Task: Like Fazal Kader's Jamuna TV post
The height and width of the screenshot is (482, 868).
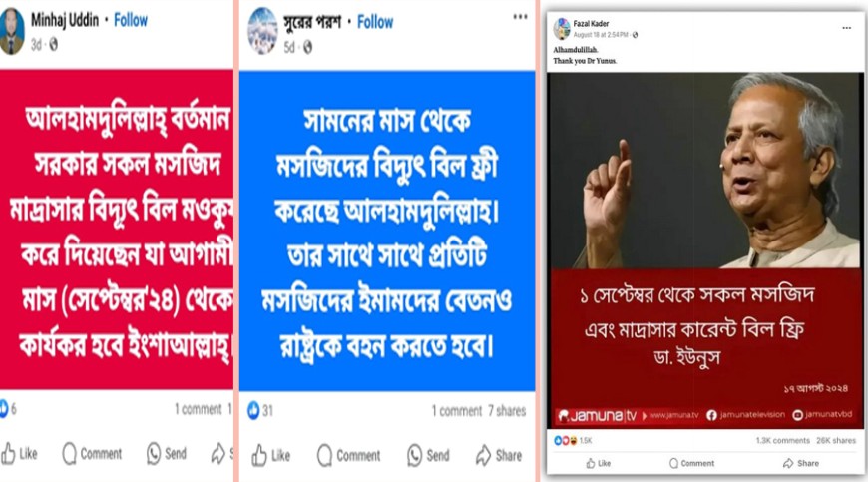Action: pyautogui.click(x=599, y=464)
